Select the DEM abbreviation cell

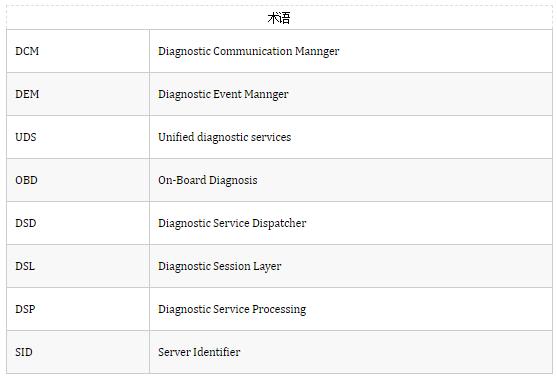coord(78,94)
